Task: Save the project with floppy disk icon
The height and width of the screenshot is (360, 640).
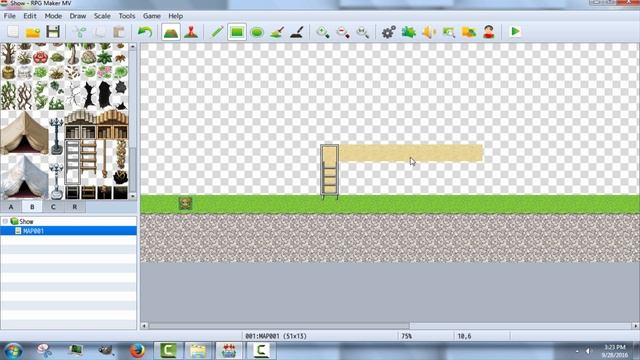Action: point(53,32)
